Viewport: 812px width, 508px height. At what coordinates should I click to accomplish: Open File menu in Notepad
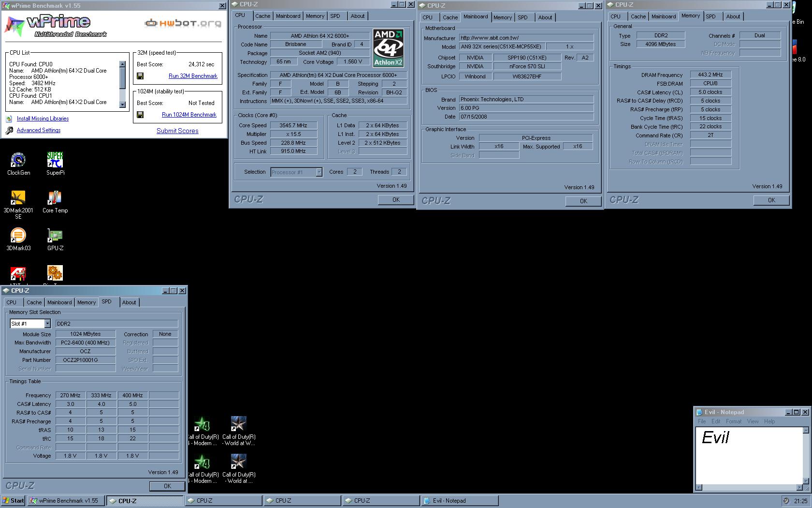(x=702, y=421)
